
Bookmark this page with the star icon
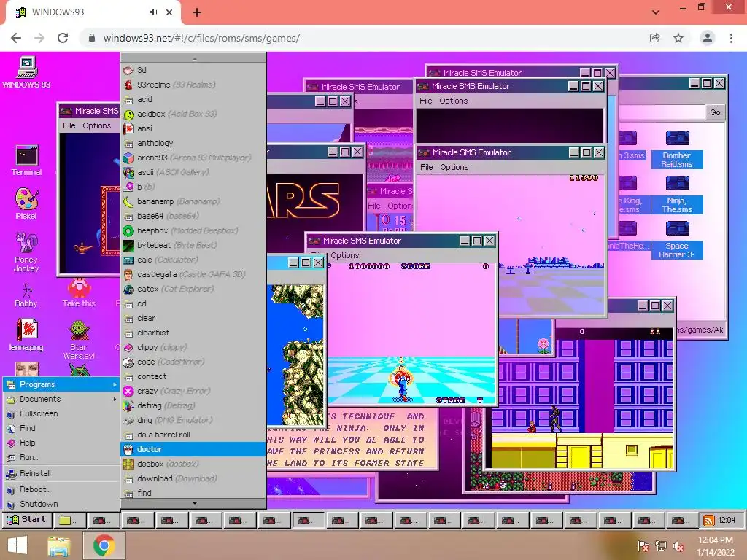pos(678,38)
